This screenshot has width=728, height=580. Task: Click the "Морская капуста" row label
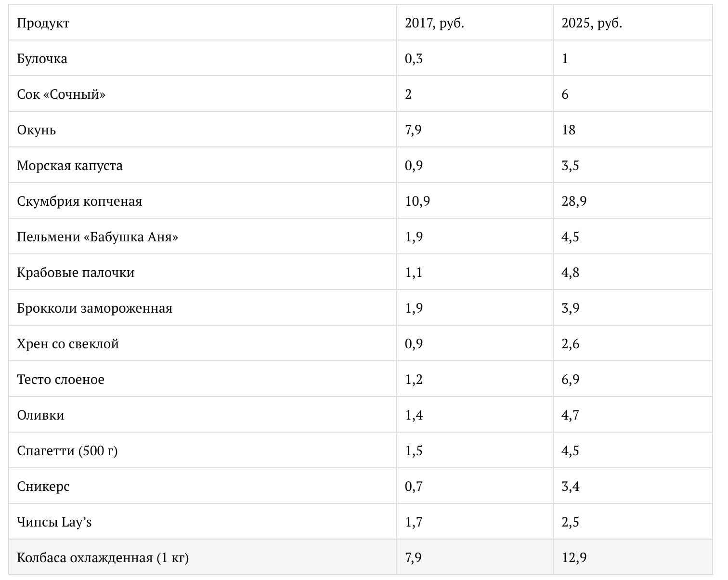(x=70, y=166)
